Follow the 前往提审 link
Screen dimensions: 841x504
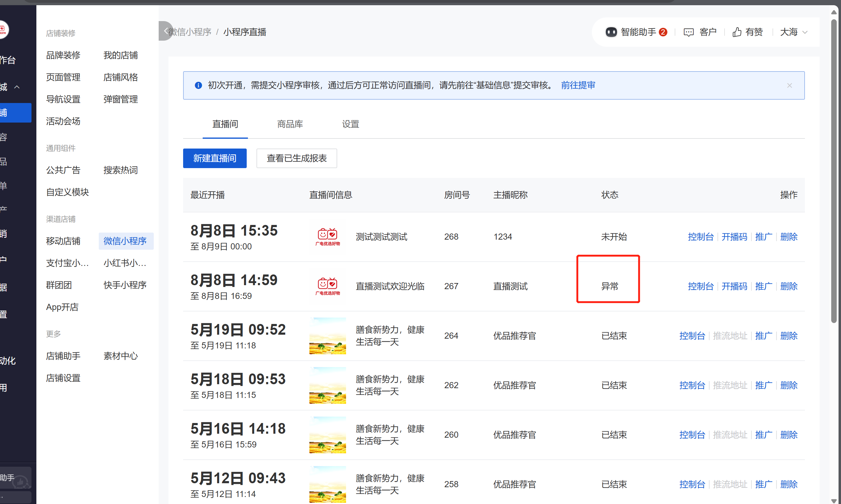tap(578, 86)
